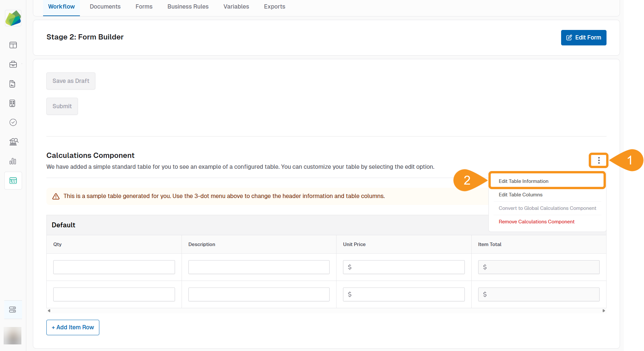Click the right arrow of the table scrollbar

604,310
